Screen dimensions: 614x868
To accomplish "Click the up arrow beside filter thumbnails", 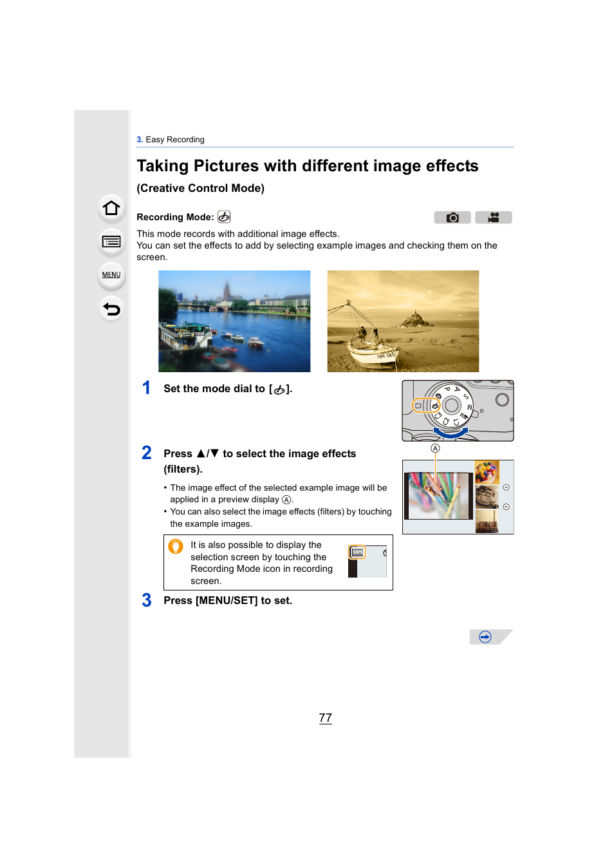I will pos(507,487).
